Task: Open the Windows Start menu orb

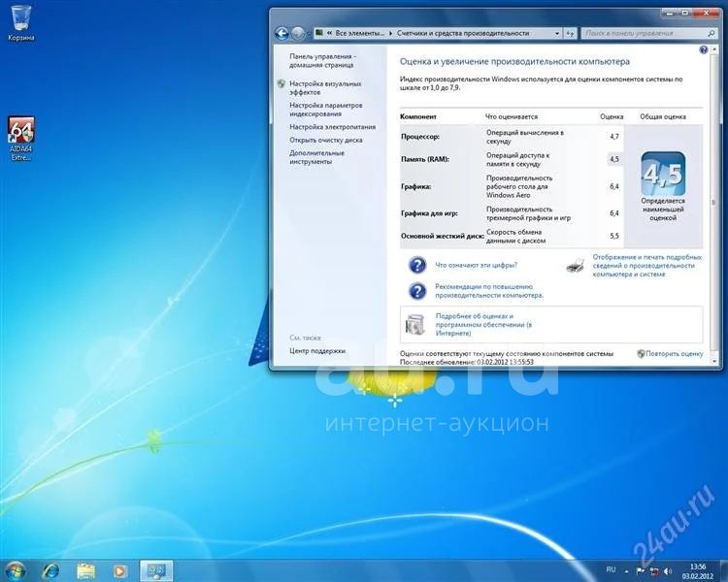Action: pos(15,571)
